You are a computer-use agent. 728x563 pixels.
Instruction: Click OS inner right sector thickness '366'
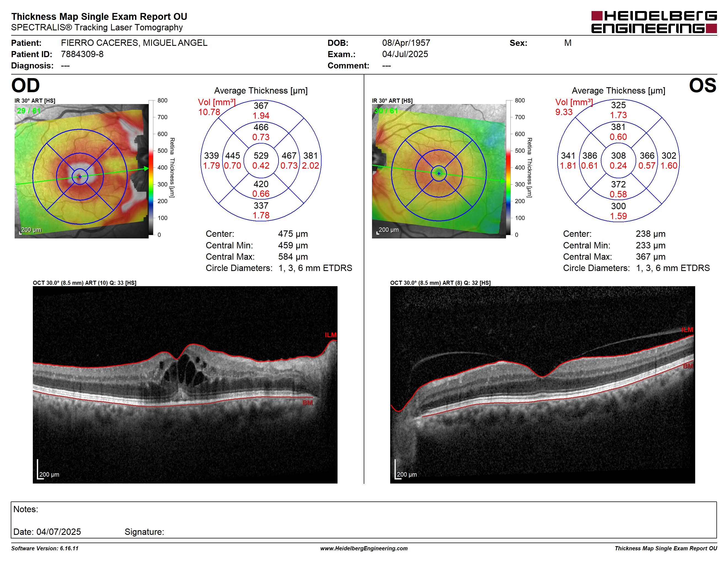point(647,156)
